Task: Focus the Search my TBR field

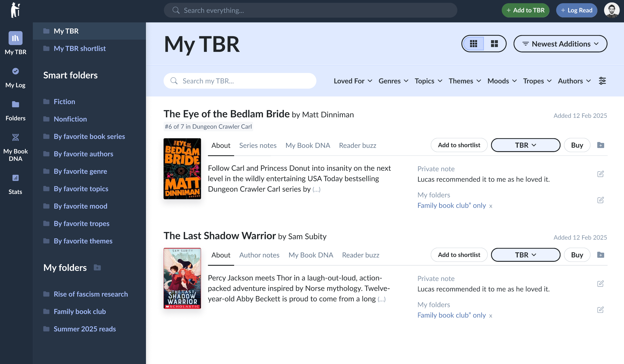Action: coord(240,81)
